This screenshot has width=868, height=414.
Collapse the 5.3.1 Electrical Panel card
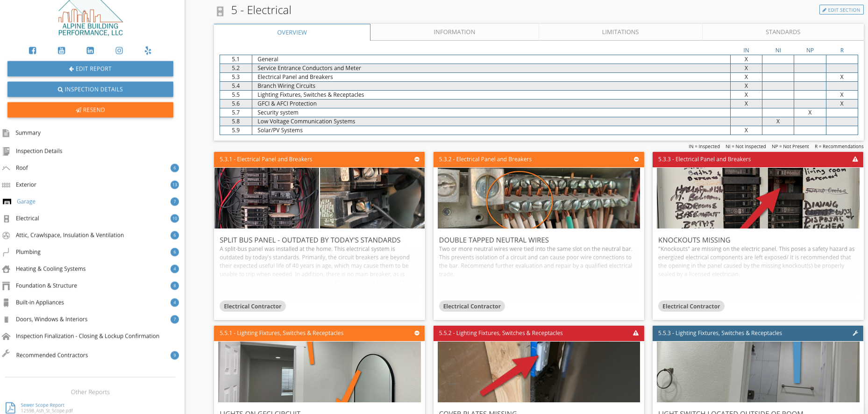(x=417, y=159)
